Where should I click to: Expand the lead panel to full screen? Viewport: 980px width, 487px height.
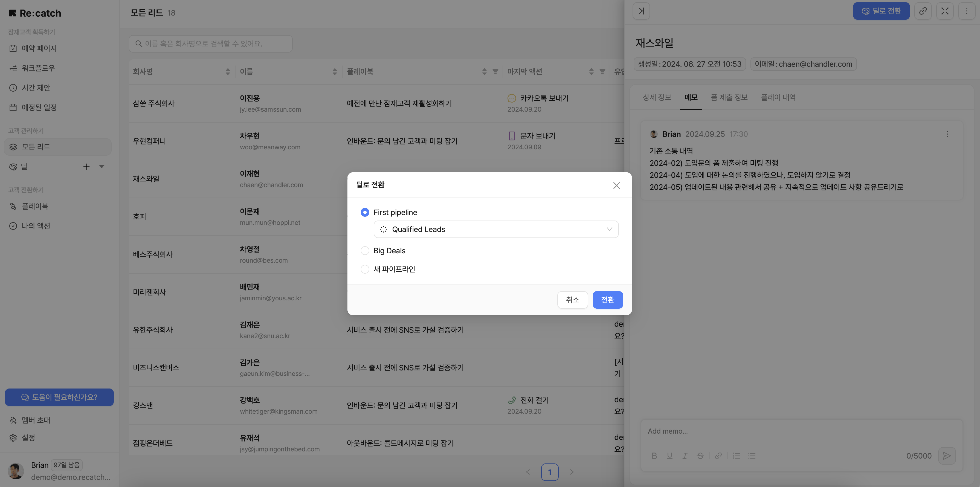[945, 11]
